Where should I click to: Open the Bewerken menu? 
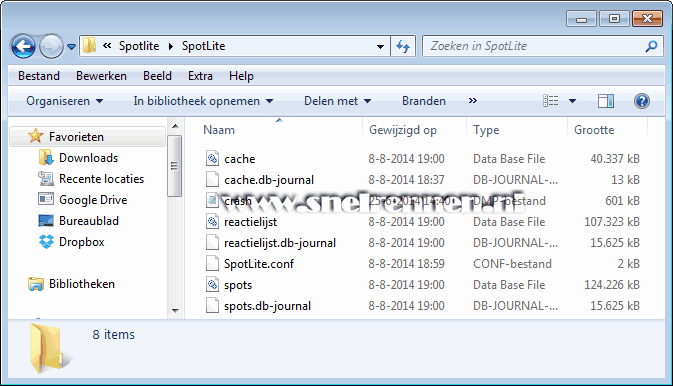101,76
